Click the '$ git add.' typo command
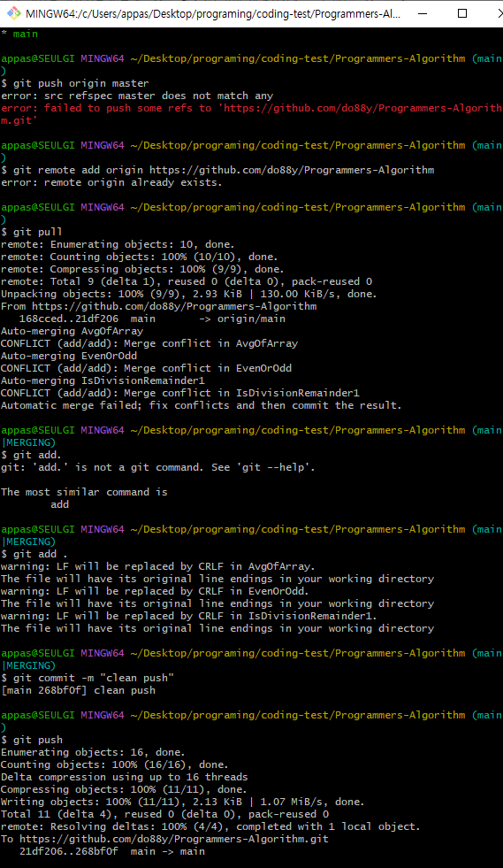This screenshot has width=503, height=868. pyautogui.click(x=32, y=455)
